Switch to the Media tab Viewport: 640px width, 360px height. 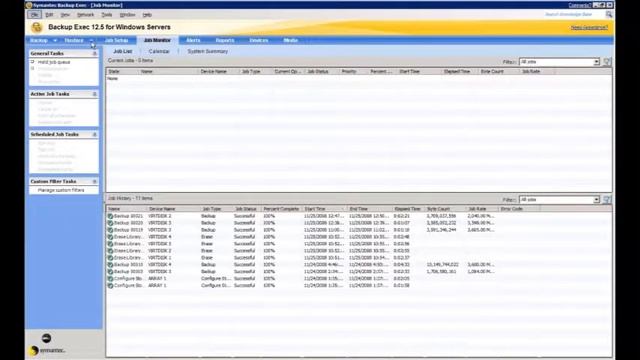pos(291,40)
